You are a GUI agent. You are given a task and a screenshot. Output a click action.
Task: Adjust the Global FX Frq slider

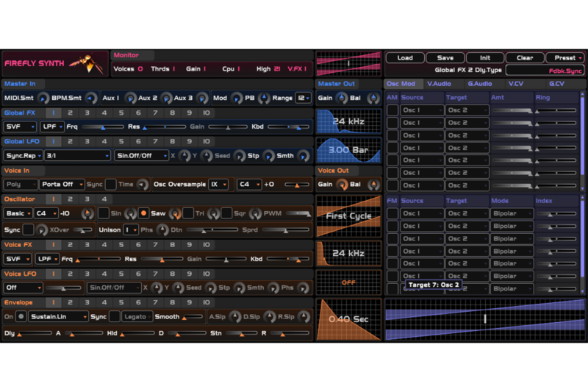(103, 127)
